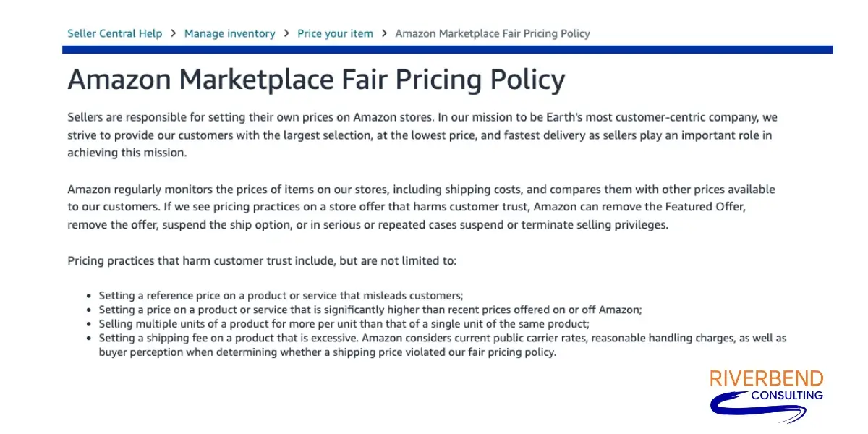868x434 pixels.
Task: Click the orange RIVERBEND logo text
Action: point(766,378)
